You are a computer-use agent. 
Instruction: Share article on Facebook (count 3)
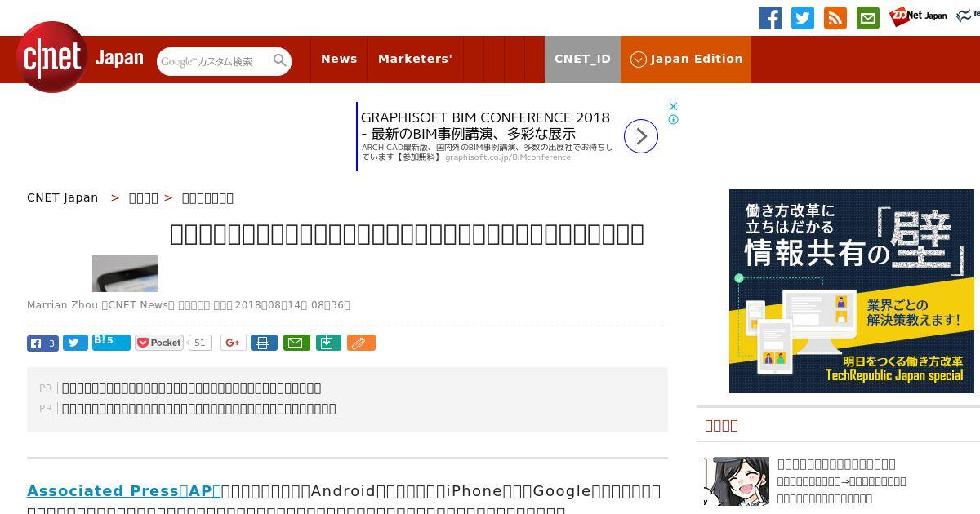(x=42, y=343)
